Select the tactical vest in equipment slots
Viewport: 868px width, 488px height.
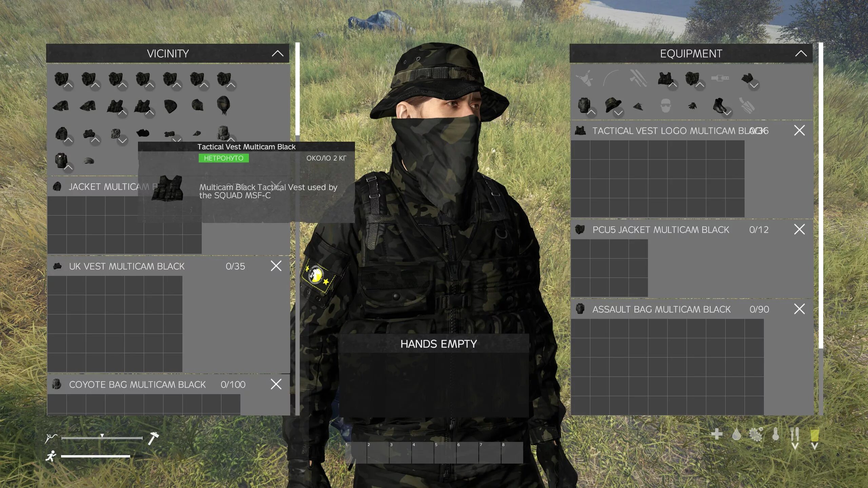[x=665, y=78]
